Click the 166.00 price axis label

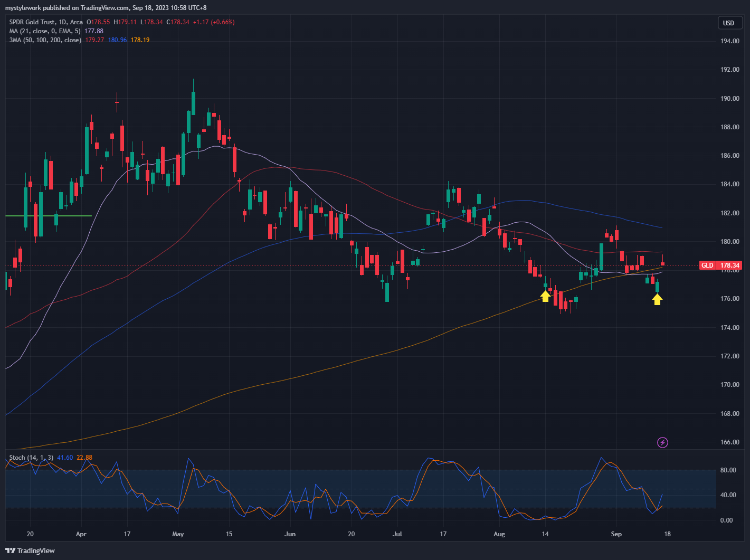coord(729,442)
